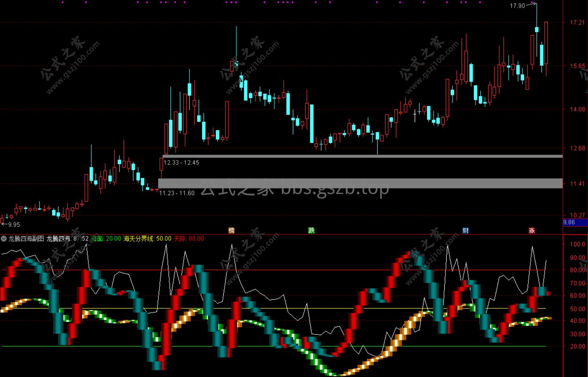
Task: Click the yellow 海天分界线: 50.00 legend value
Action: [147, 239]
